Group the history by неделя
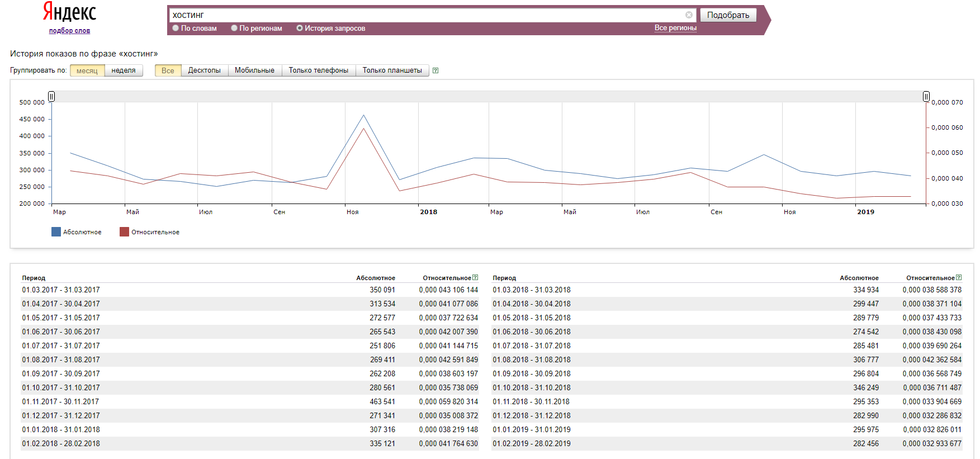The height and width of the screenshot is (459, 980). (124, 70)
